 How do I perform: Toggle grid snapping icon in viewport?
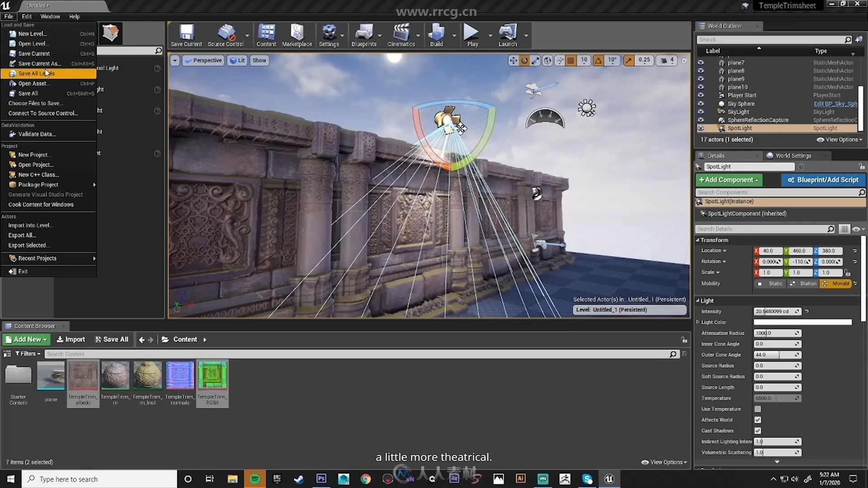(x=571, y=60)
